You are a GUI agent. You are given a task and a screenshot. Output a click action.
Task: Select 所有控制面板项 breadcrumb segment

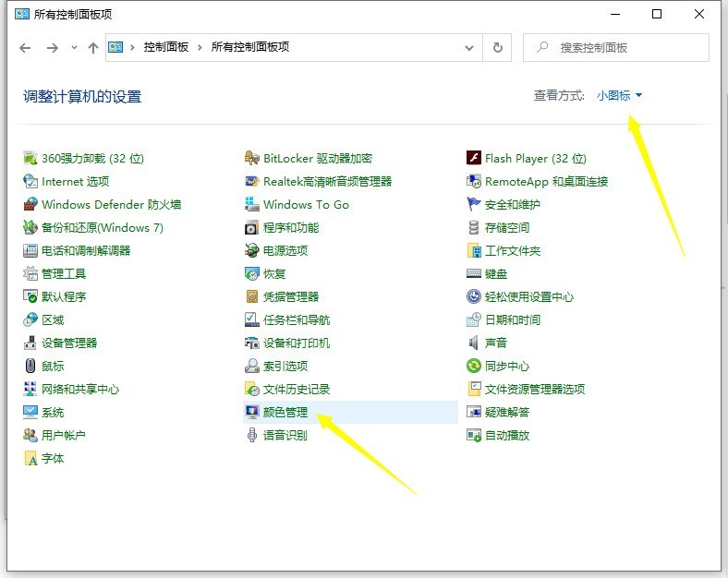pos(249,47)
